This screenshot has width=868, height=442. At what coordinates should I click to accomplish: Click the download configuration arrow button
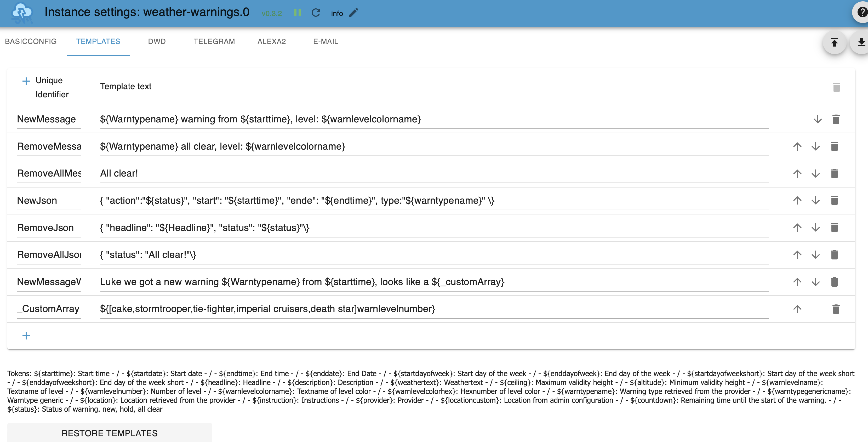pos(861,42)
